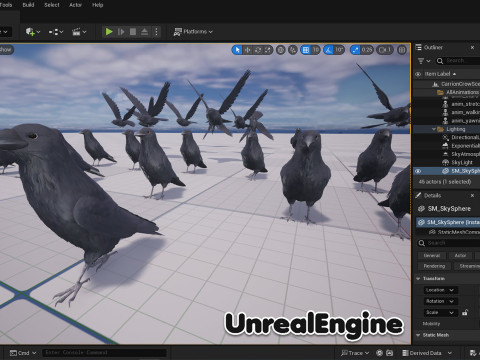Filter Details by Streaming
Viewport: 480px width, 360px height.
467,266
